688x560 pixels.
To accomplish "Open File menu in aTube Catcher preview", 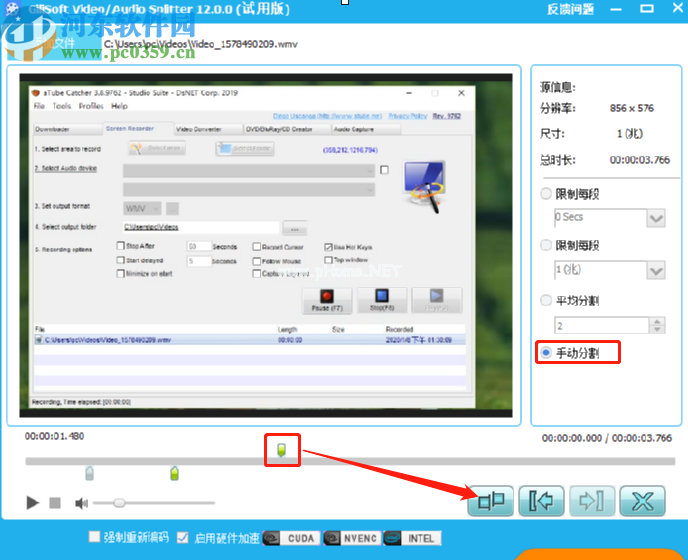I will pos(39,106).
